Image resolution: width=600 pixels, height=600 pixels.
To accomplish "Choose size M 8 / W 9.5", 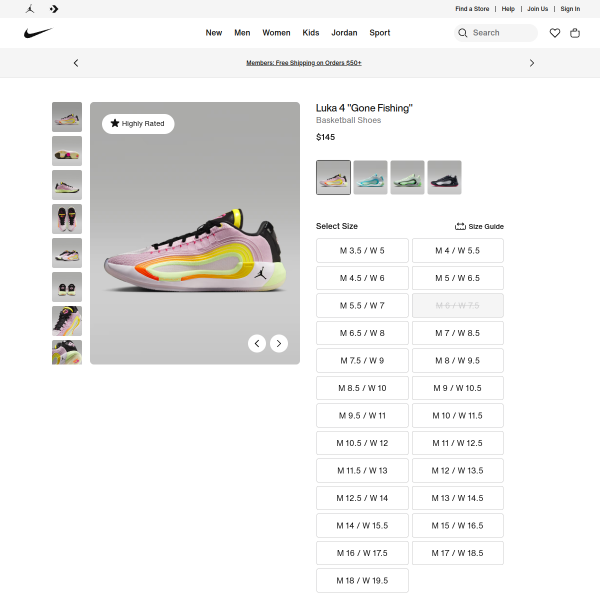I will (458, 361).
